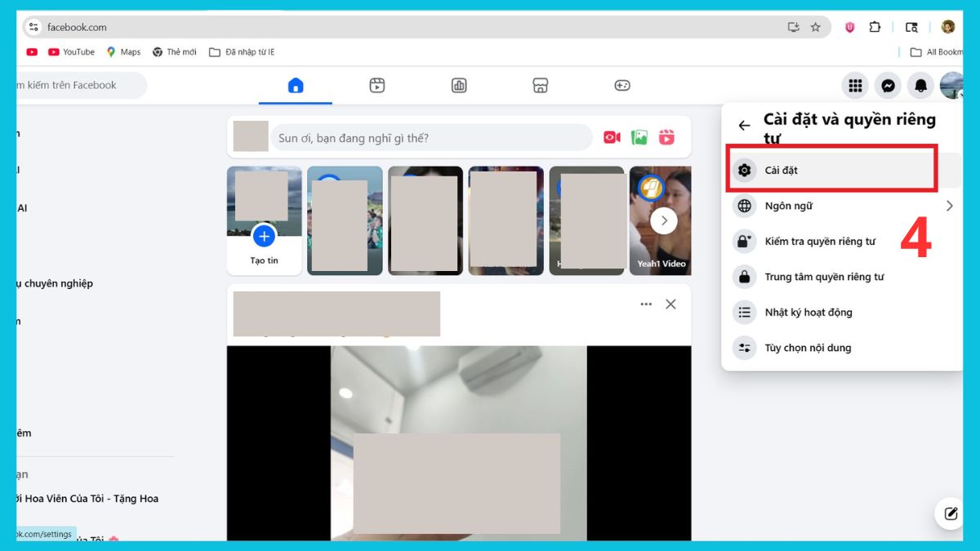Image resolution: width=980 pixels, height=551 pixels.
Task: Bookmark this page with the star icon
Action: tap(815, 27)
